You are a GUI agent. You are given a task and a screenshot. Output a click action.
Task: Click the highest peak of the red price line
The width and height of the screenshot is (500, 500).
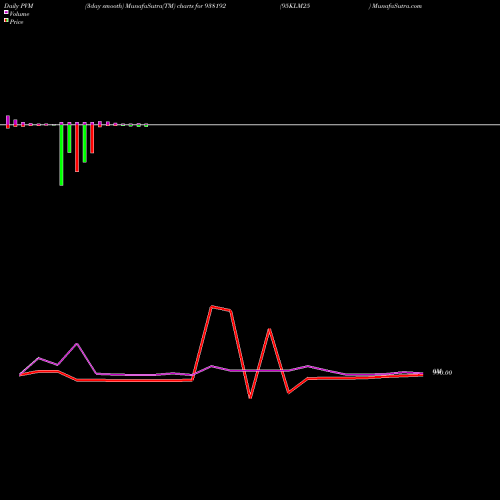pos(212,306)
